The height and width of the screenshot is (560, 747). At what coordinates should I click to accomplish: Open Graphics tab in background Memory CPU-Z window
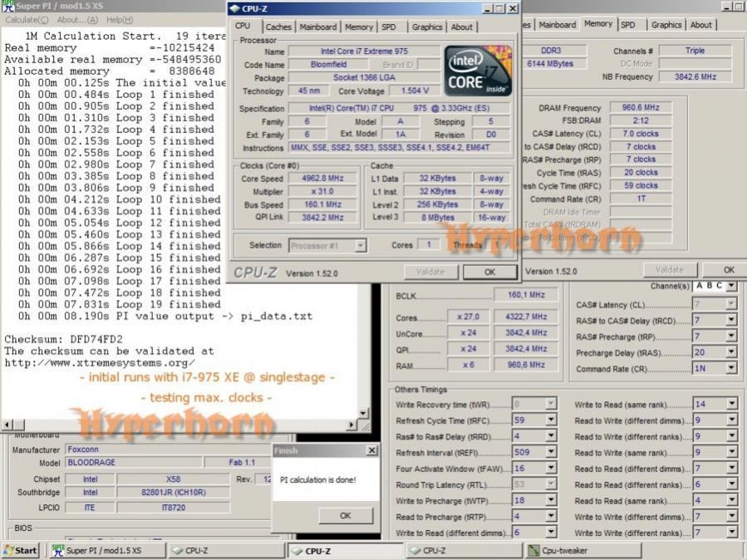[x=666, y=25]
